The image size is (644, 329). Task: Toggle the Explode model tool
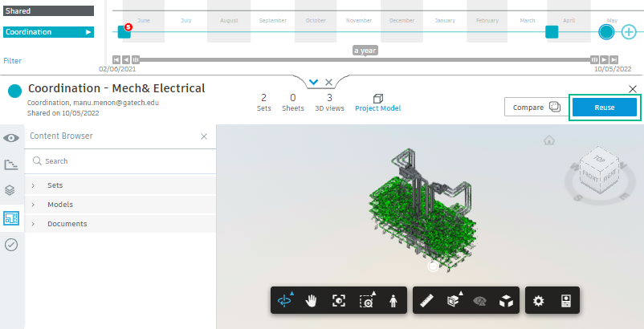coord(506,301)
